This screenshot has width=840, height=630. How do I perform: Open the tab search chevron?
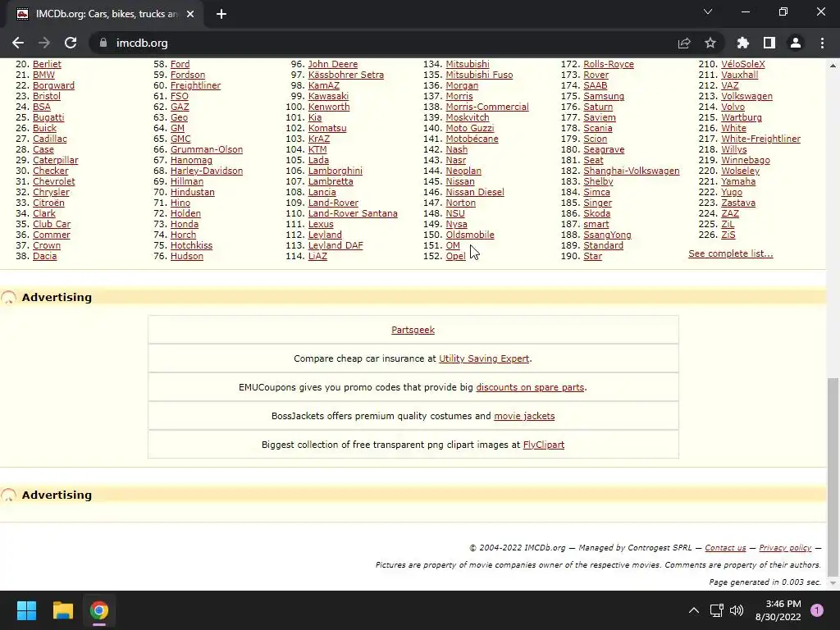(708, 11)
